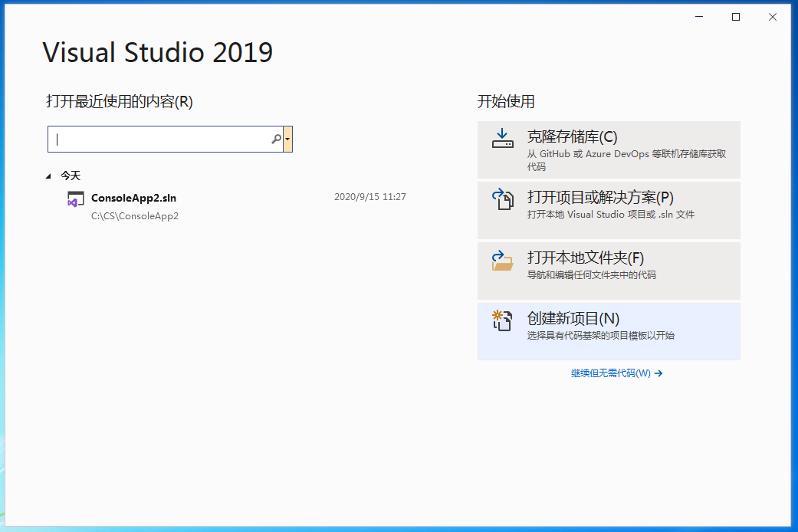The image size is (798, 532).
Task: Click the clone repository download icon
Action: tap(502, 138)
